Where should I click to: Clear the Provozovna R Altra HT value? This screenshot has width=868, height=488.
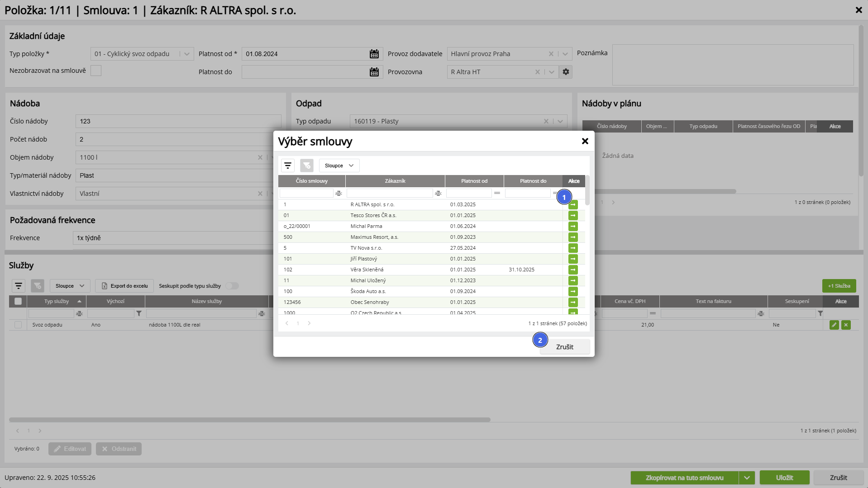pyautogui.click(x=538, y=72)
